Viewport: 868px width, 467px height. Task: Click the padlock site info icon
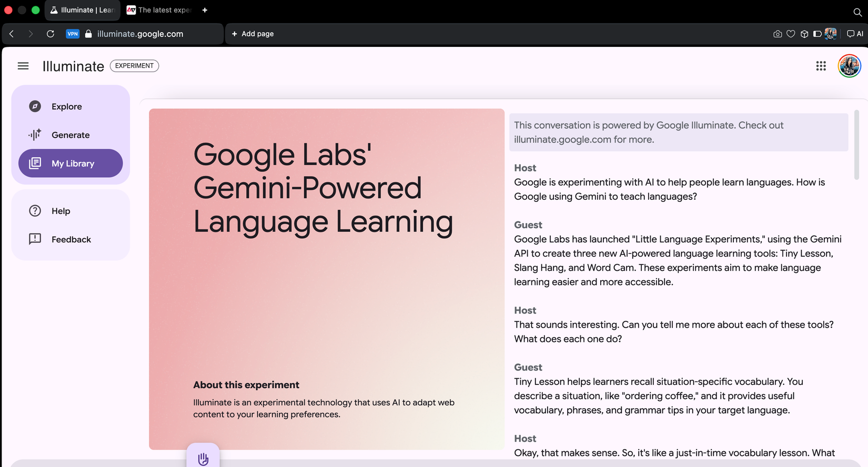(88, 34)
